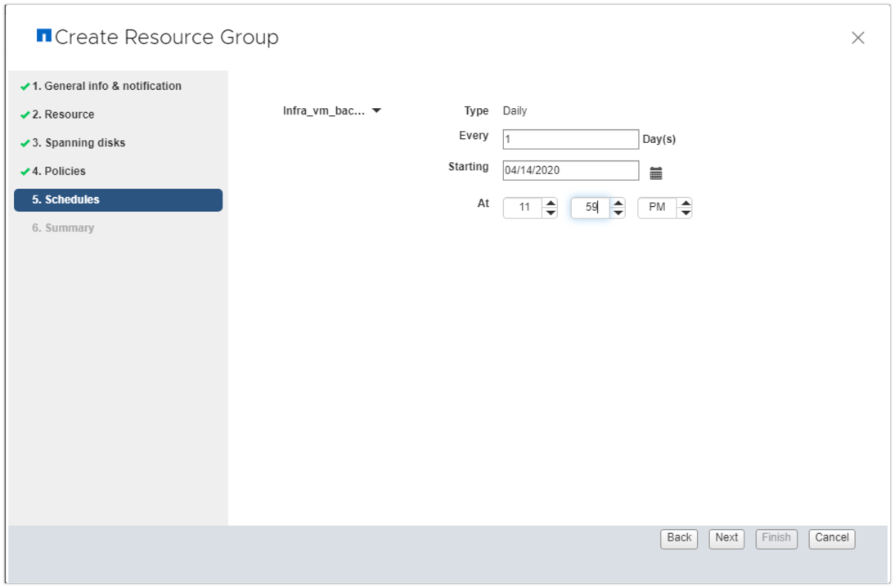The height and width of the screenshot is (588, 895).
Task: Click the At label
Action: coord(483,203)
